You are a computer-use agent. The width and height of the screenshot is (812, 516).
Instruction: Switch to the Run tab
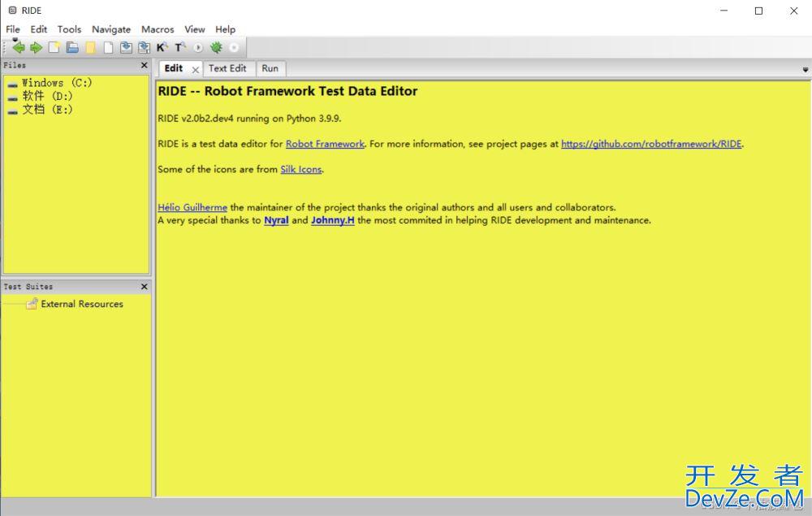[270, 68]
